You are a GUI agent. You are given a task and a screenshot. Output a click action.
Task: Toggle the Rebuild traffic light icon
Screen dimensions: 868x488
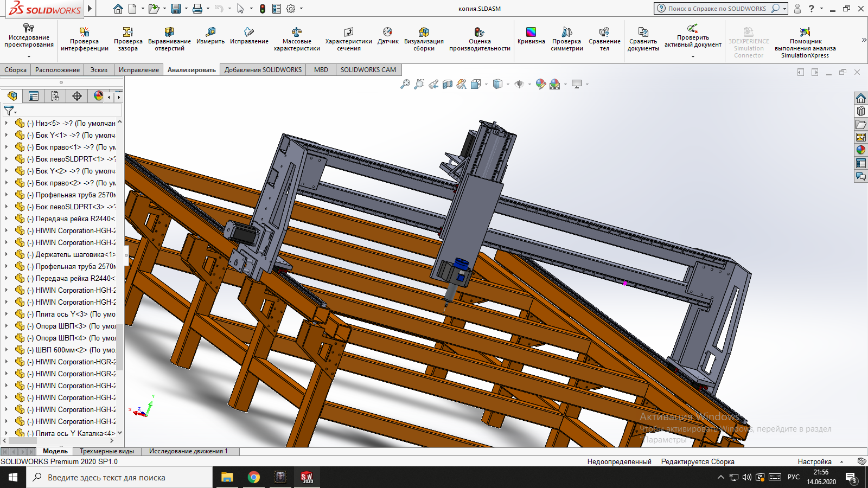point(263,9)
